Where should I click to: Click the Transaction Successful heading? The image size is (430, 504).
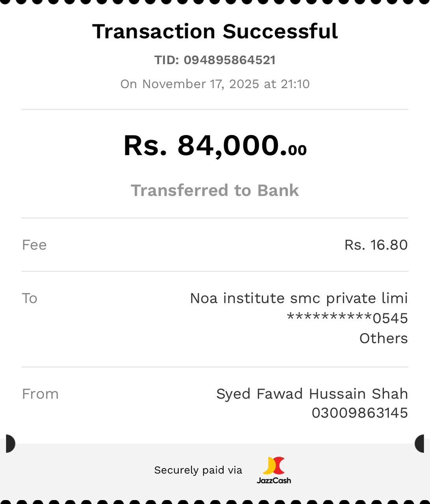[215, 31]
